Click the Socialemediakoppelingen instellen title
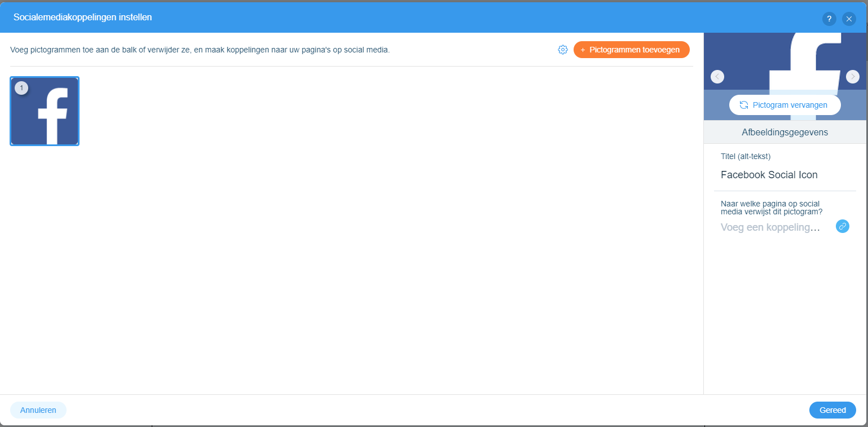The image size is (868, 427). (x=83, y=17)
